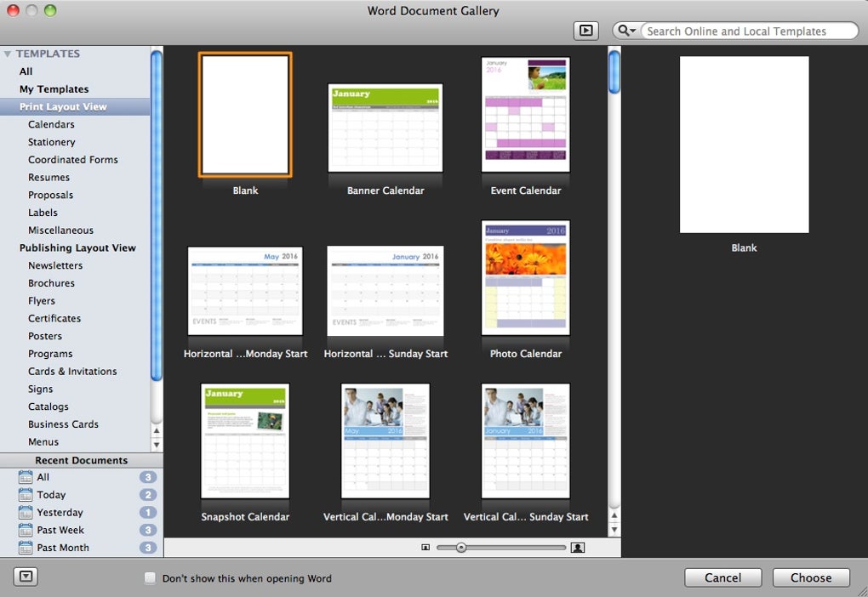Click the calendar icon beside Past Week
The width and height of the screenshot is (868, 597).
point(26,530)
